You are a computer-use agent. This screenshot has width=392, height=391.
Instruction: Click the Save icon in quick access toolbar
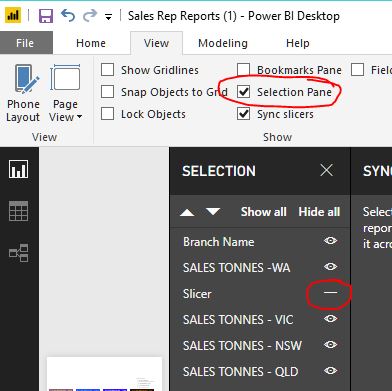coord(46,15)
